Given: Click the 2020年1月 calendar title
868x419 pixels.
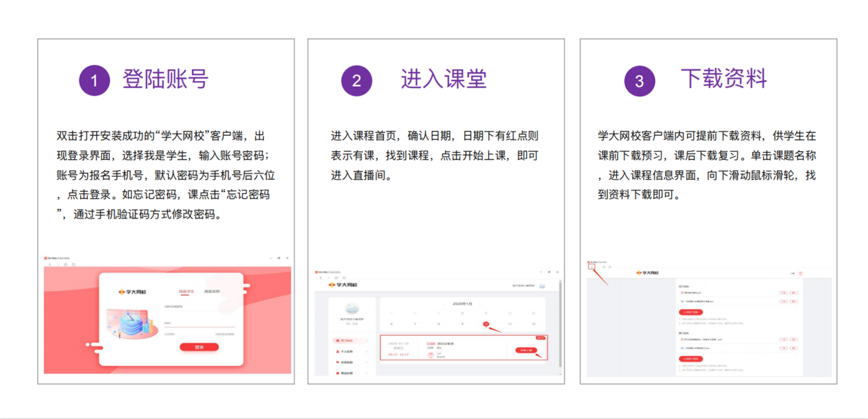Looking at the screenshot, I should point(462,304).
